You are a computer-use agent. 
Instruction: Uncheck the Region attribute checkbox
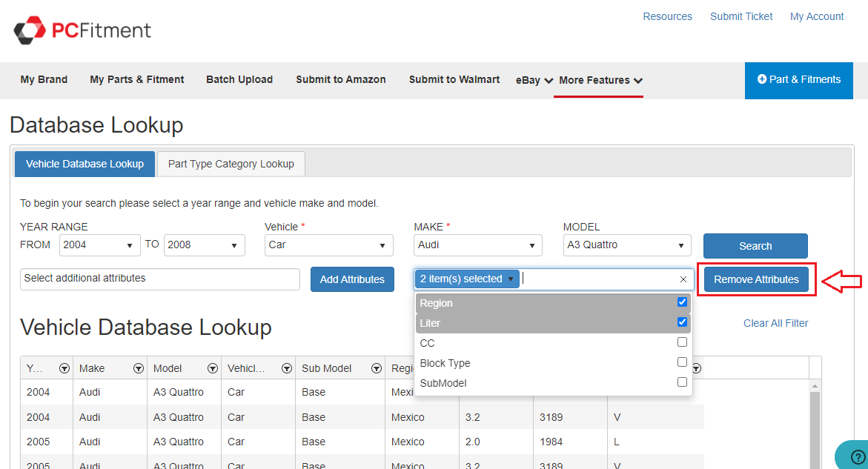(682, 302)
